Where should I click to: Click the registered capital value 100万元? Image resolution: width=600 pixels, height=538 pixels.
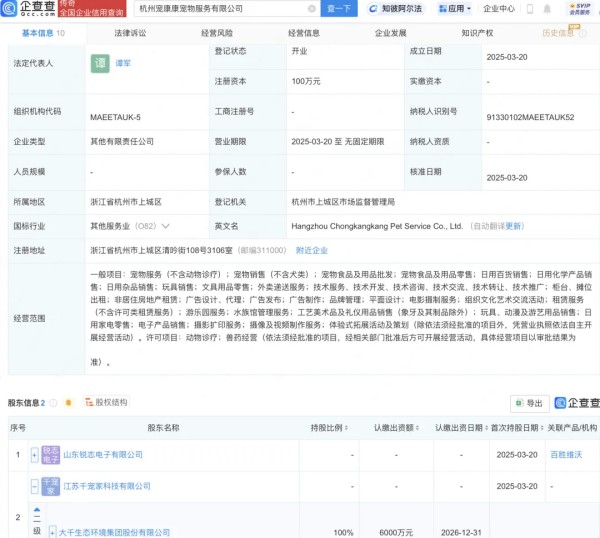[306, 81]
